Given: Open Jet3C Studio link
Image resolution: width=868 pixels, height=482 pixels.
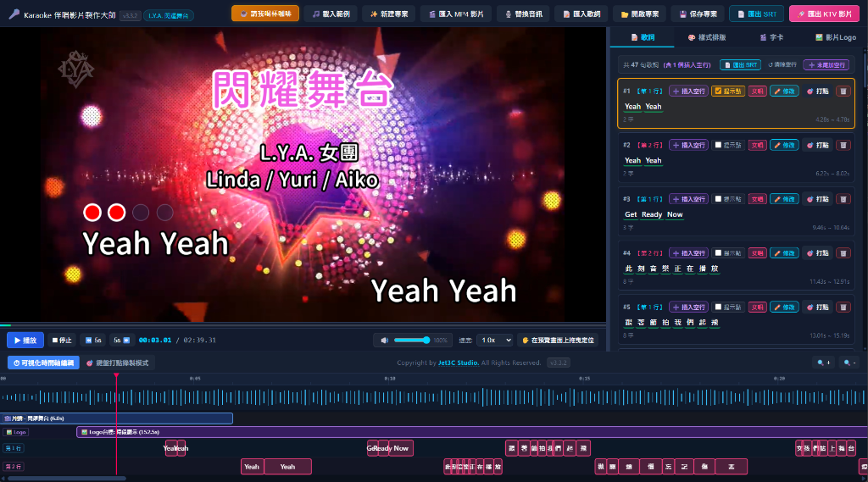Looking at the screenshot, I should tap(459, 363).
